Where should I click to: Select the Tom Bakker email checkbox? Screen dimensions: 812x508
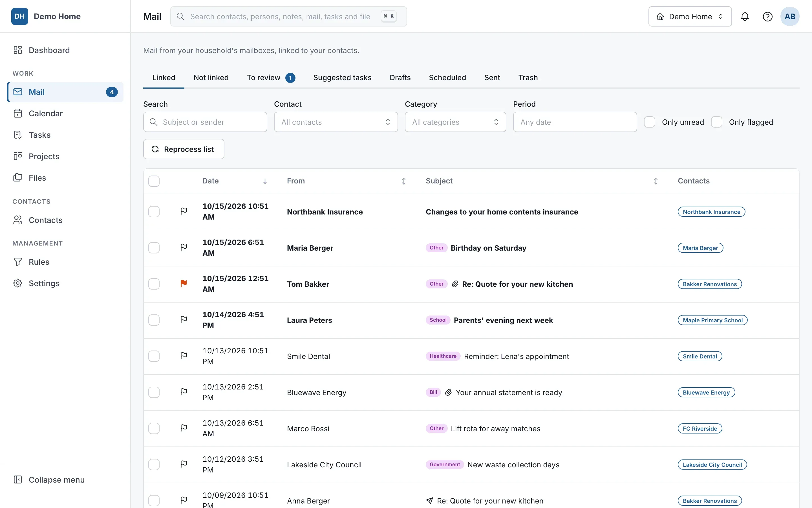coord(154,284)
